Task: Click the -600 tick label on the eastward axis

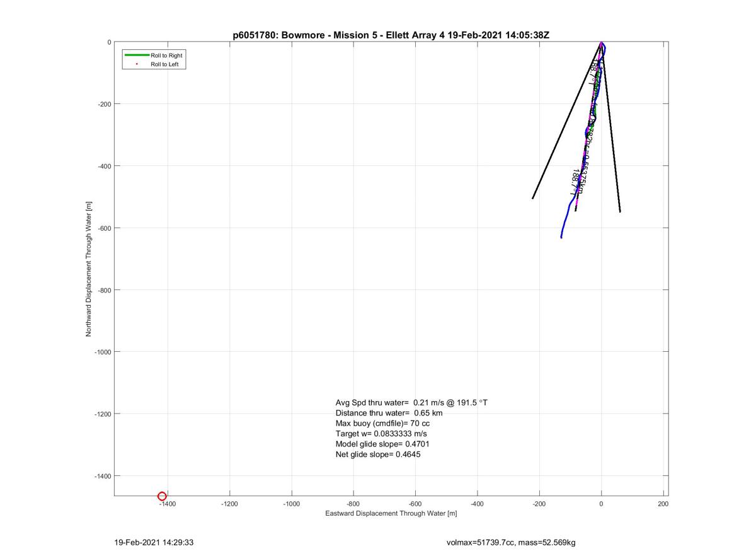Action: coord(415,504)
